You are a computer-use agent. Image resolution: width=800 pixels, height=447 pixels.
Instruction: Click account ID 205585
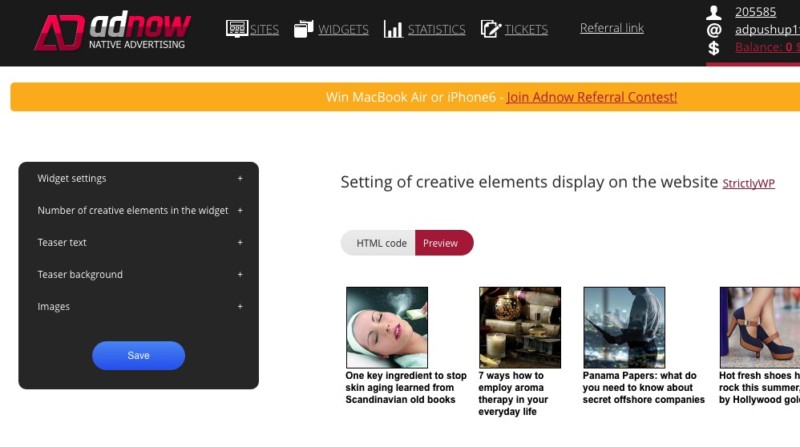[755, 12]
